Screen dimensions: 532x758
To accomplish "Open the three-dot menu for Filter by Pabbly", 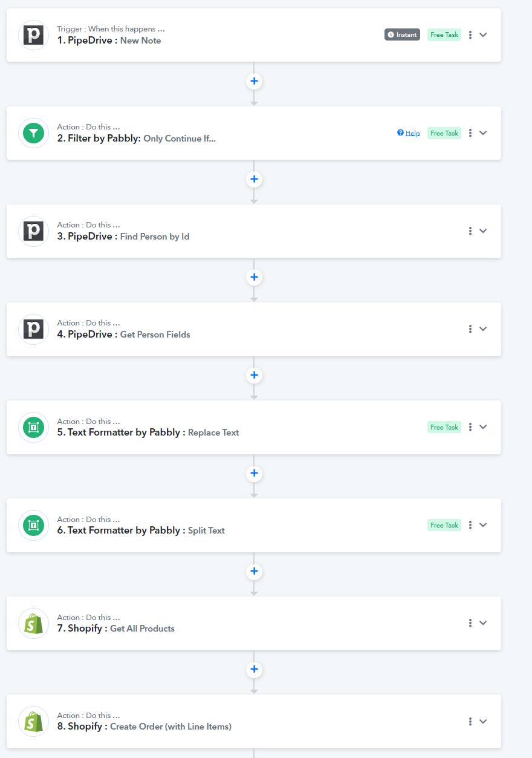I will 470,133.
